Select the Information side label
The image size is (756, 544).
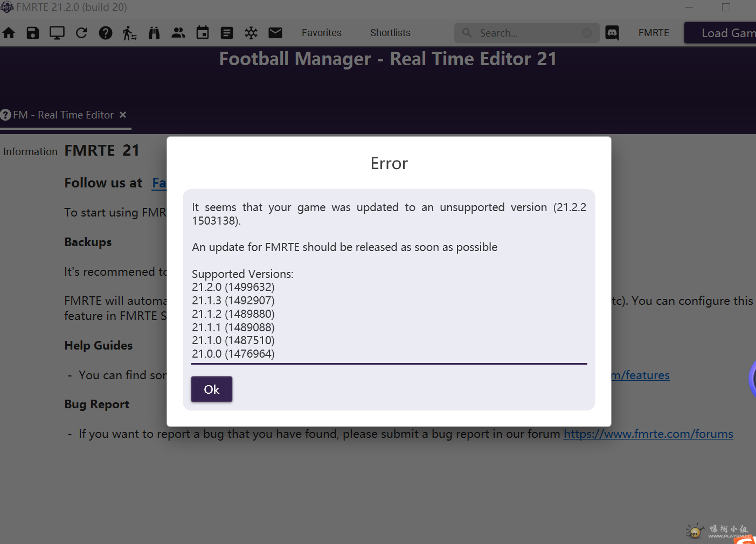pos(30,152)
